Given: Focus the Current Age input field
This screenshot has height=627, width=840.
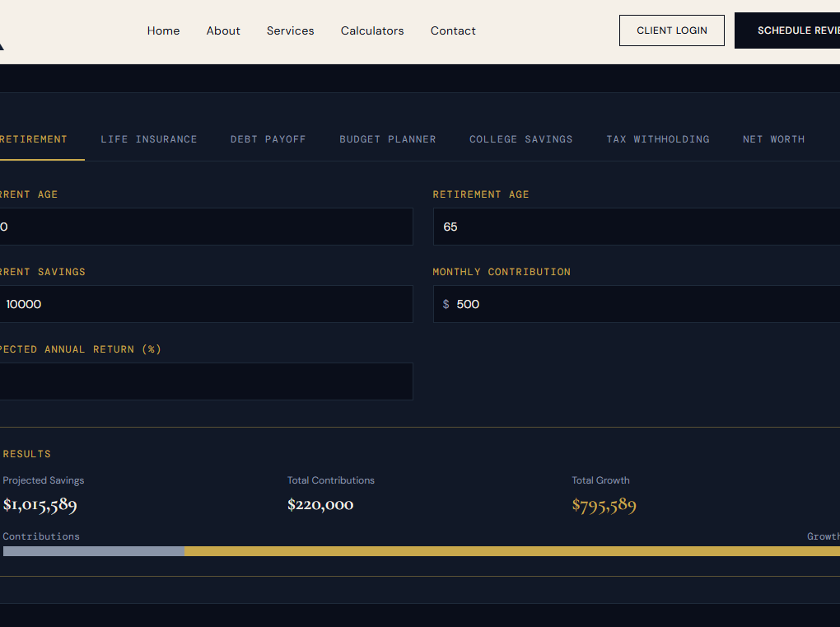Looking at the screenshot, I should [x=206, y=227].
